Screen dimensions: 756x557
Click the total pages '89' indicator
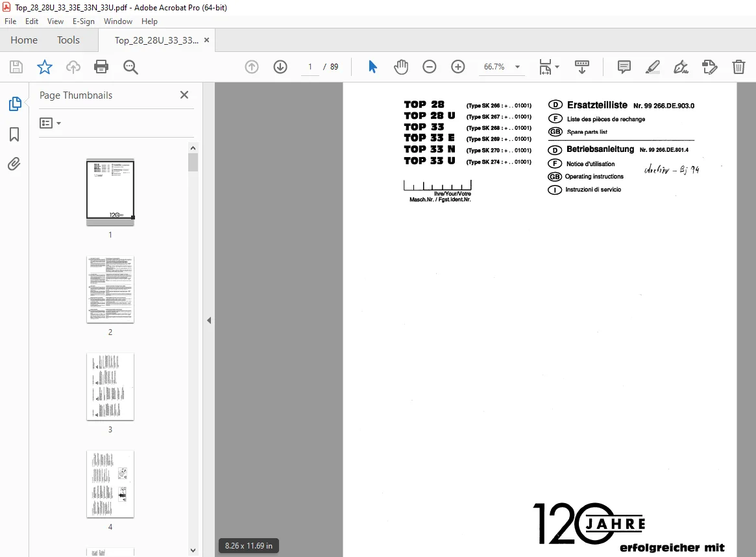[x=334, y=67]
